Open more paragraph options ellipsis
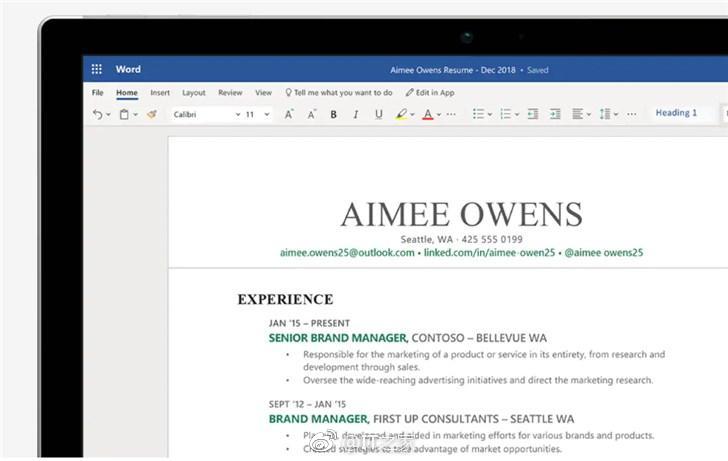This screenshot has width=728, height=461. (x=631, y=114)
